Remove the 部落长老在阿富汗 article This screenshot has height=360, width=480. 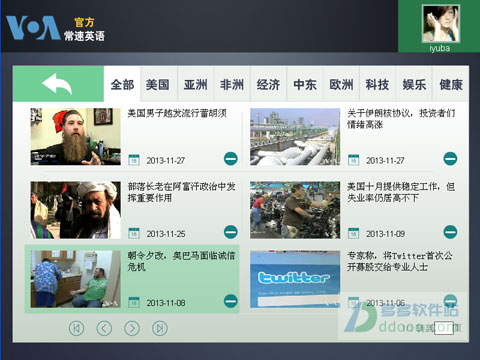coord(231,232)
